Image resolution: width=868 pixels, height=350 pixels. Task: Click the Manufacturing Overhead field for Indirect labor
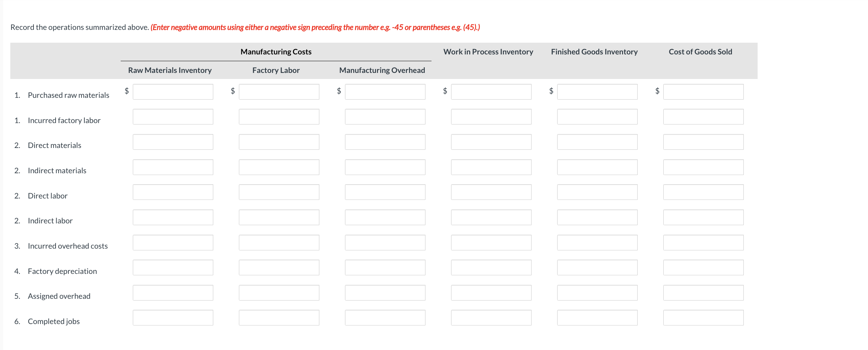tap(385, 217)
